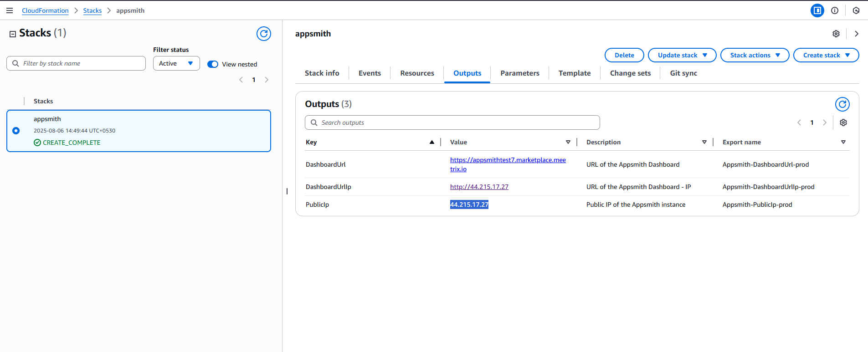Switch to the Template tab
The width and height of the screenshot is (868, 352).
point(575,73)
